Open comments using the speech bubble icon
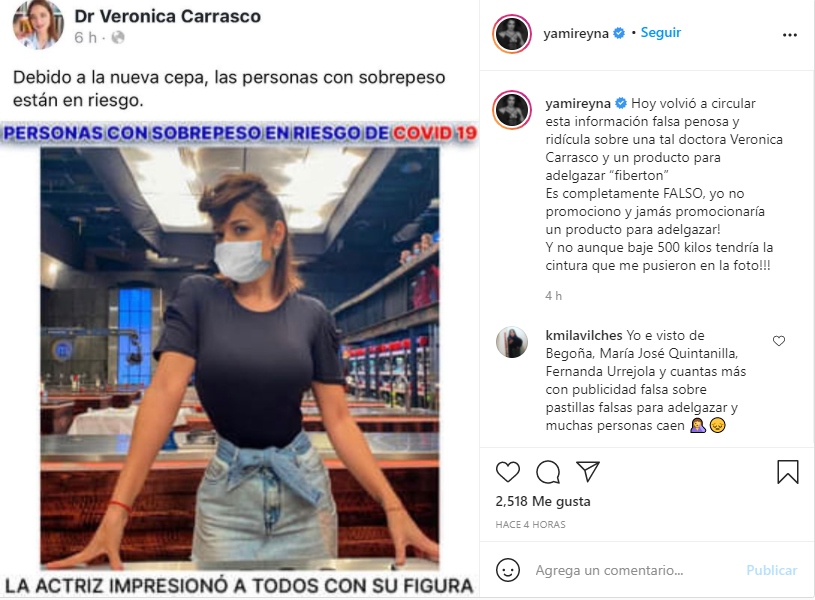This screenshot has width=815, height=600. [548, 472]
